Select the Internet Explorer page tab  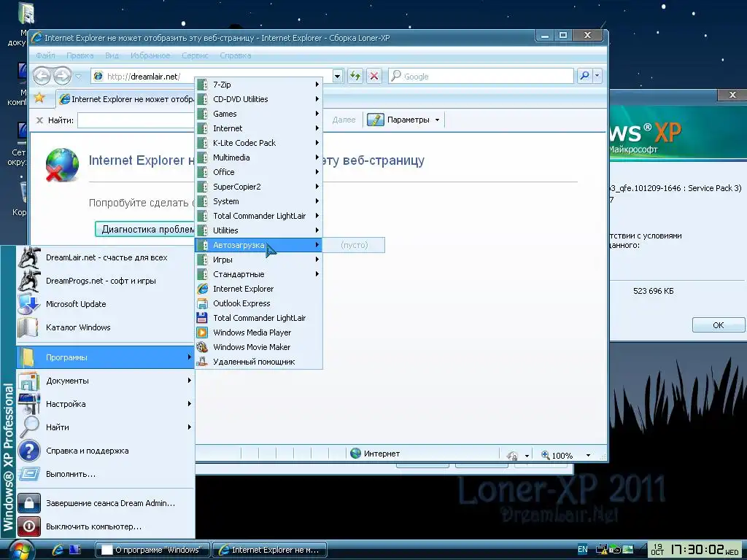point(126,99)
